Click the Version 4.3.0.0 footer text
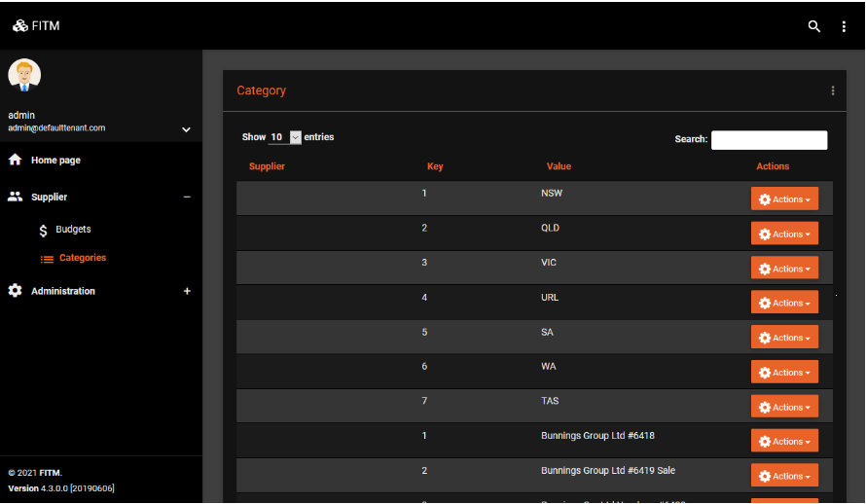866x504 pixels. pyautogui.click(x=60, y=488)
